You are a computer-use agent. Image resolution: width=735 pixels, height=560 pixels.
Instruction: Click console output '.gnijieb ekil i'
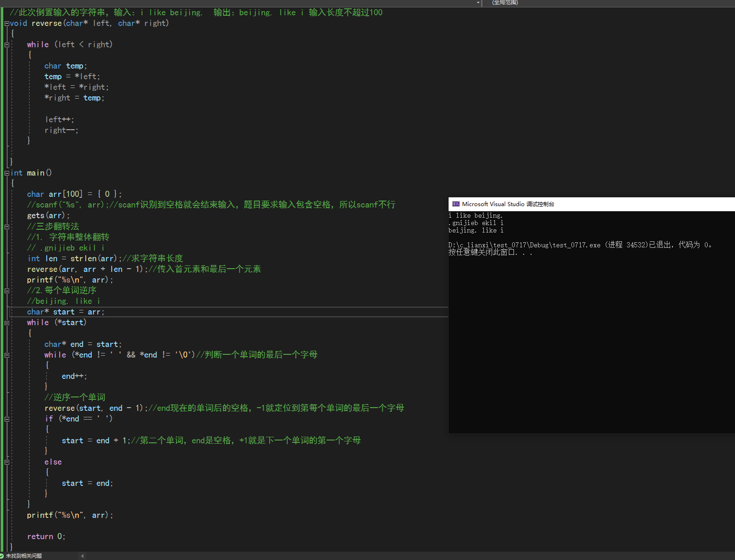tap(476, 223)
